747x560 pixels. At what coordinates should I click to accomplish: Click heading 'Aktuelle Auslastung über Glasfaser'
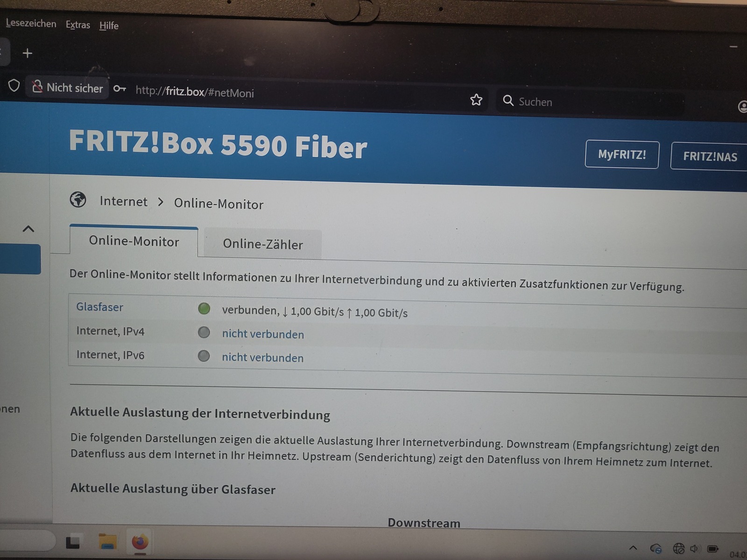coord(173,489)
